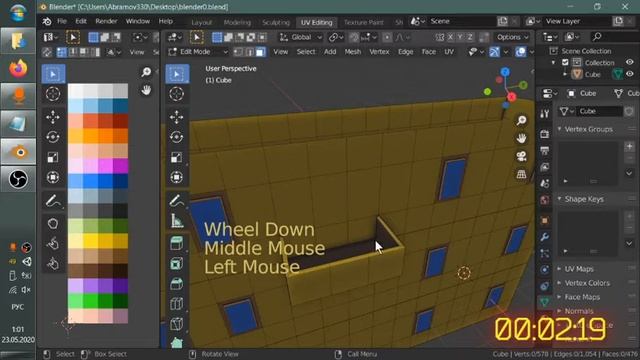The height and width of the screenshot is (360, 640).
Task: Toggle X axis mirror
Action: tap(451, 37)
